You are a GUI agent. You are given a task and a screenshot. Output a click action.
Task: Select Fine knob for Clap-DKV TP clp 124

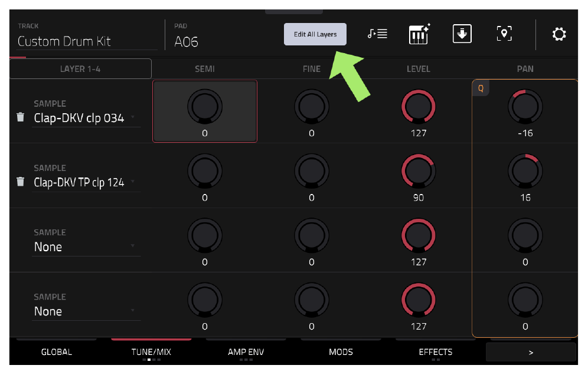(x=312, y=171)
